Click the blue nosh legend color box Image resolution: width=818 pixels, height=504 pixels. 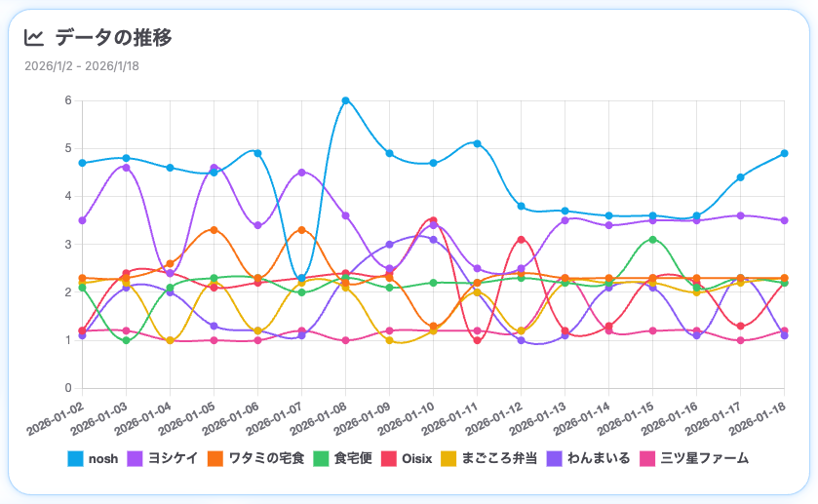[x=75, y=458]
